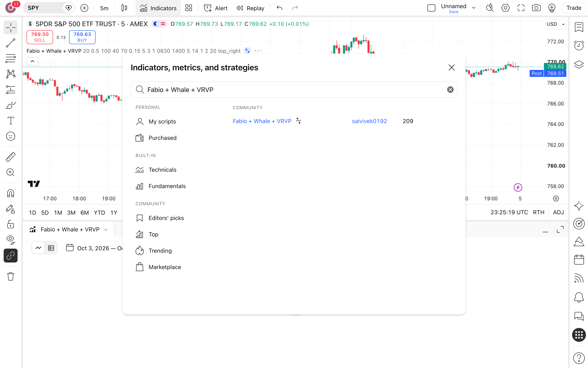Click the 769.50 SELL button

coord(40,37)
